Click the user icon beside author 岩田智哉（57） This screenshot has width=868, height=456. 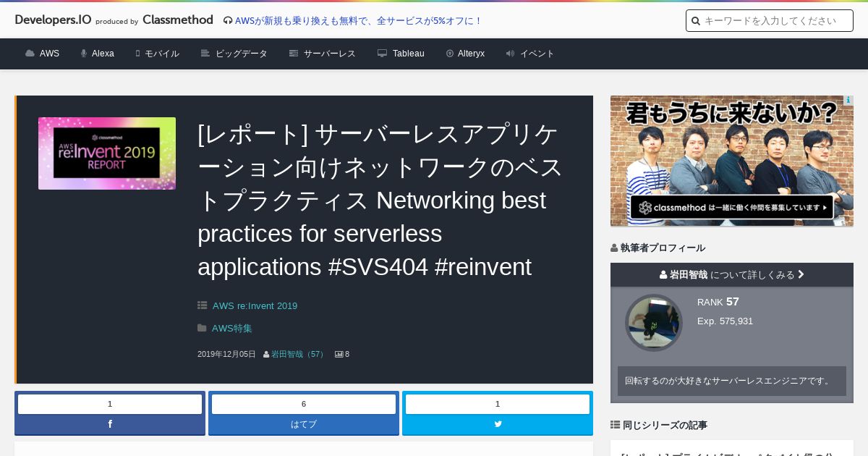[266, 355]
